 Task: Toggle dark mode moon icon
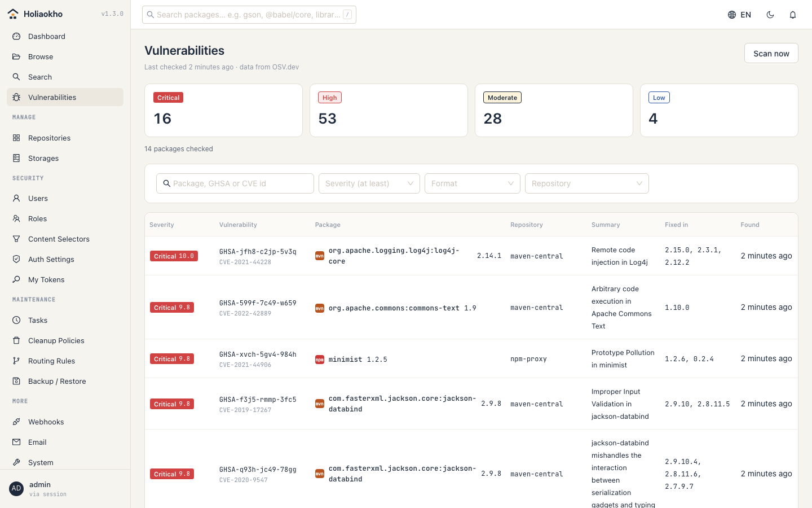pos(770,15)
